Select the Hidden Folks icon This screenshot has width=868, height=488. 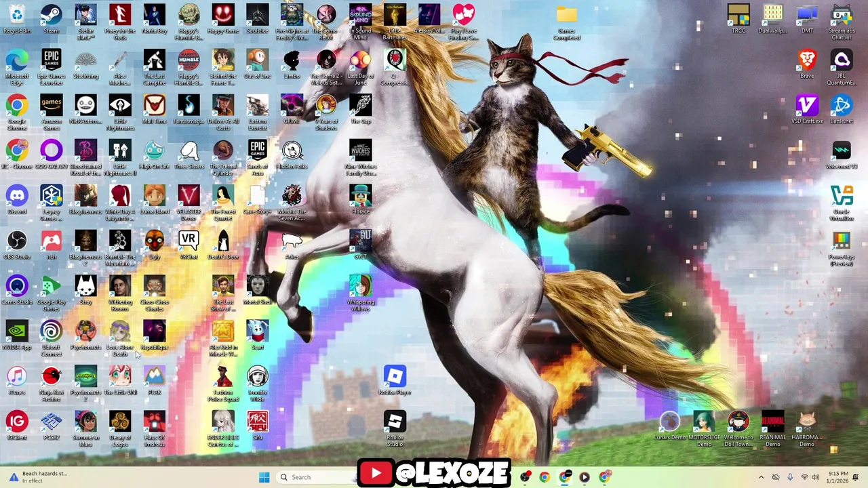[292, 155]
